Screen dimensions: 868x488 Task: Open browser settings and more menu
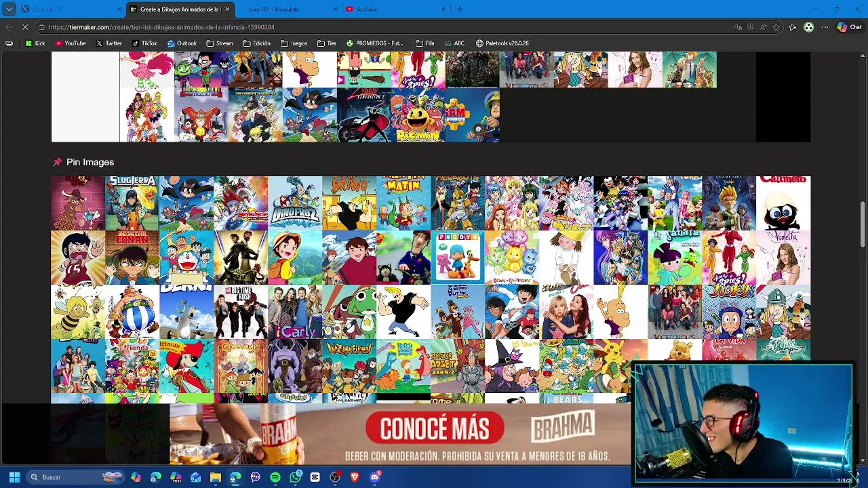pyautogui.click(x=825, y=27)
